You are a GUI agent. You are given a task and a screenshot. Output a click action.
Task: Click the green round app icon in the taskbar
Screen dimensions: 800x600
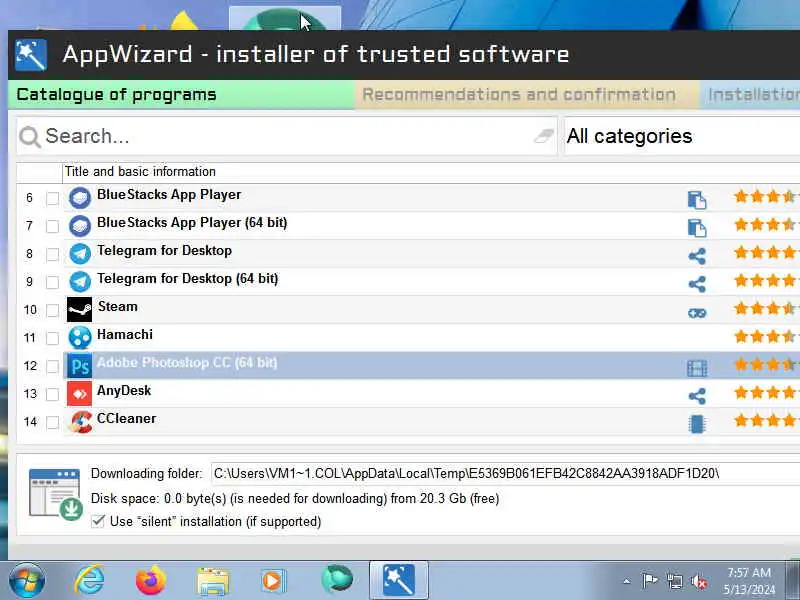pos(337,579)
